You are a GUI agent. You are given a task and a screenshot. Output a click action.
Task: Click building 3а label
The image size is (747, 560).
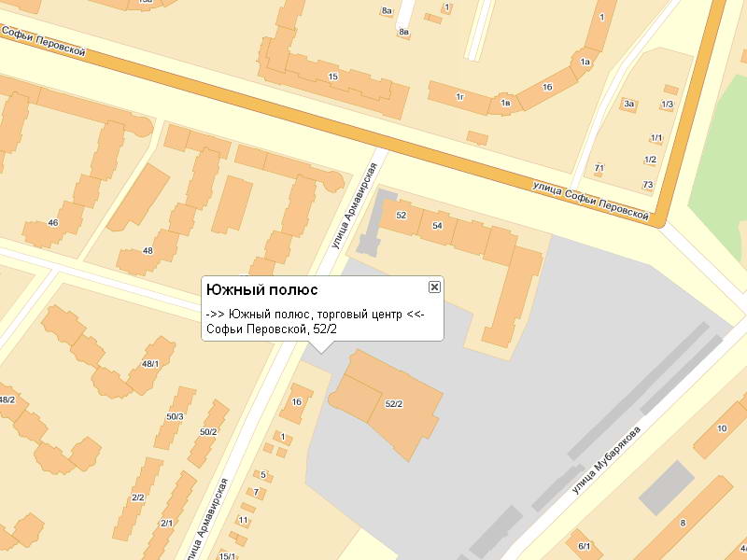pos(628,104)
